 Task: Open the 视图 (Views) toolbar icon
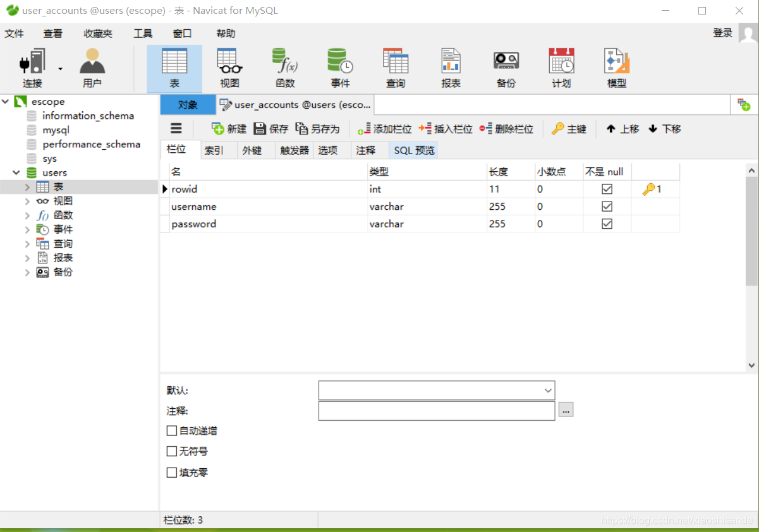pyautogui.click(x=229, y=67)
